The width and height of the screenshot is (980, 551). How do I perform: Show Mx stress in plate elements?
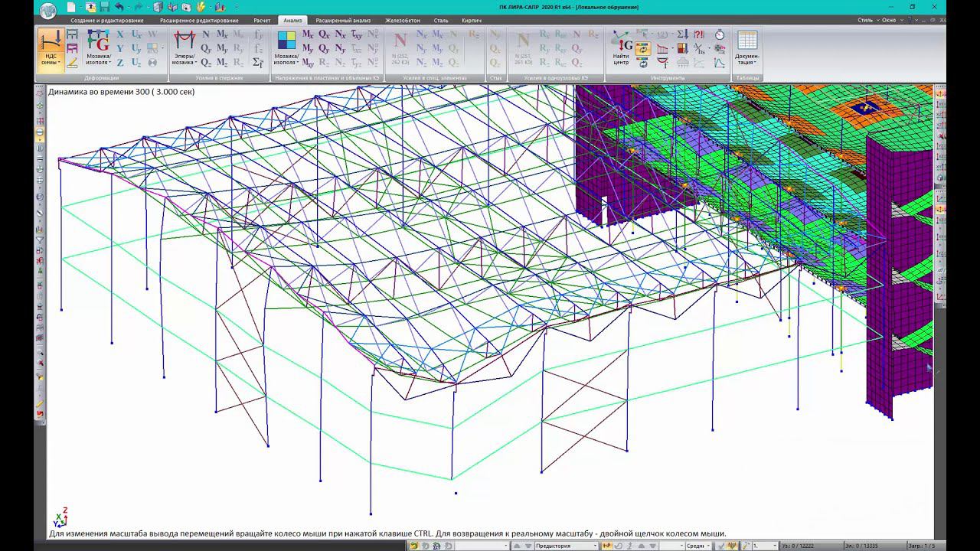pyautogui.click(x=308, y=35)
